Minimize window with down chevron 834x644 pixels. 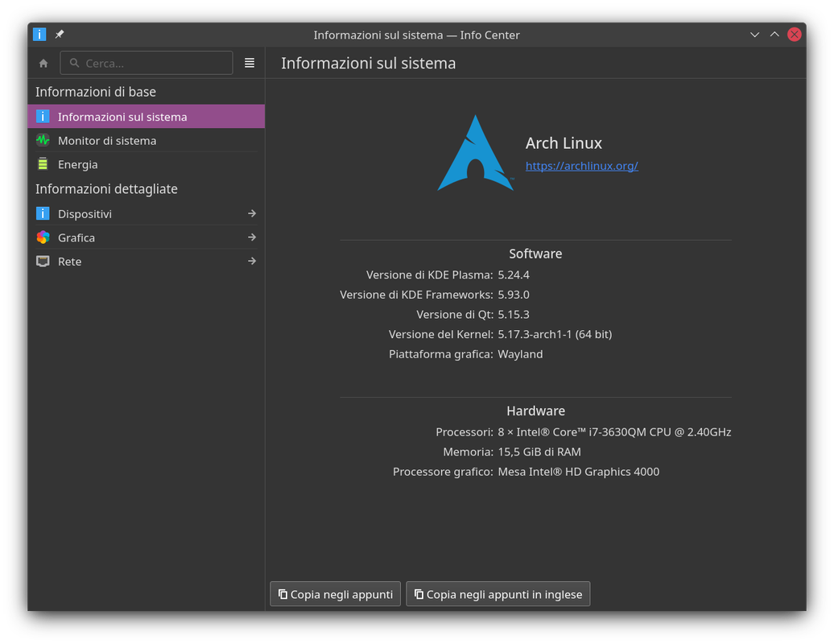tap(754, 35)
